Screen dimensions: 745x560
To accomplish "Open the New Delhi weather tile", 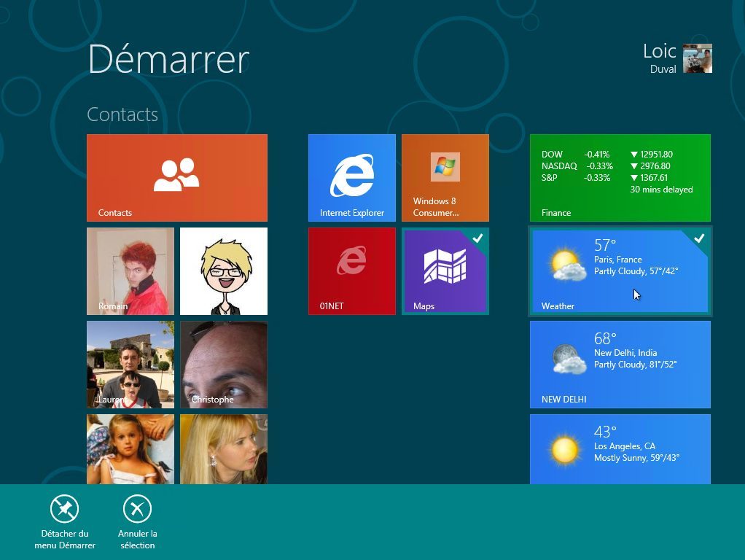I will [620, 364].
